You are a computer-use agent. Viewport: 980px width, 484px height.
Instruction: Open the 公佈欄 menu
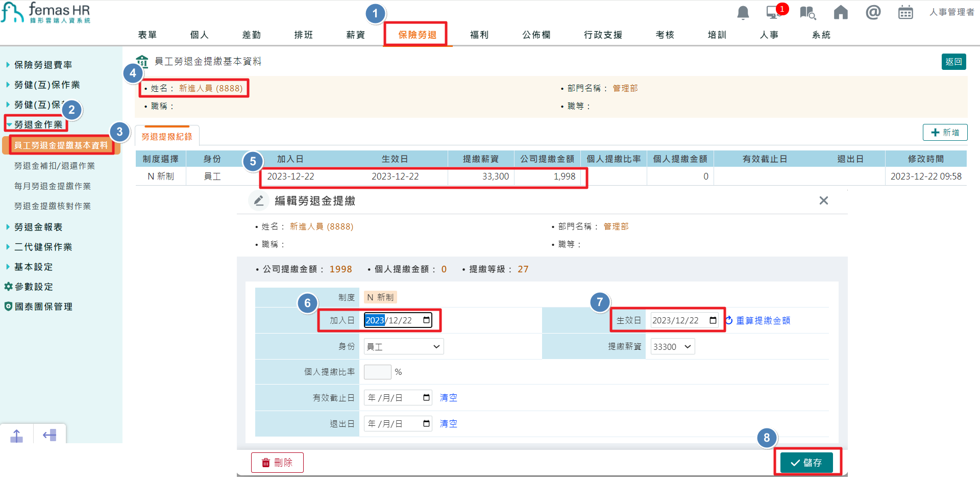click(x=535, y=35)
